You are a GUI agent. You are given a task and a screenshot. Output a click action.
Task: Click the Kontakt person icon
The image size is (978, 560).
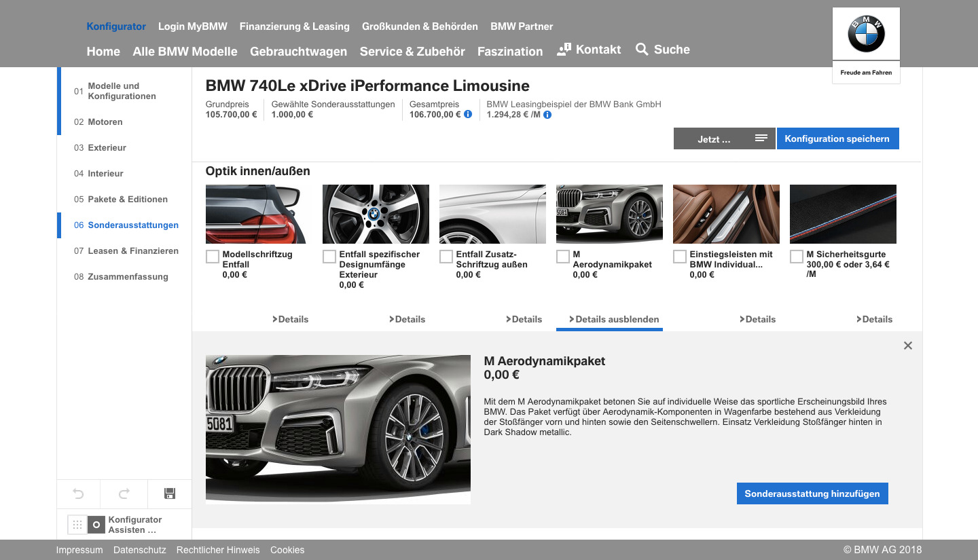564,50
